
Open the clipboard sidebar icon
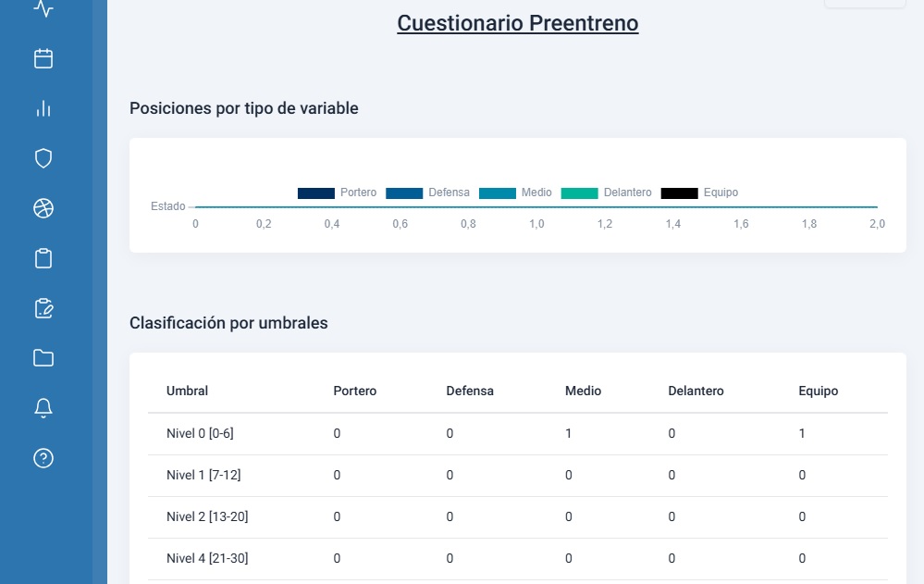43,258
